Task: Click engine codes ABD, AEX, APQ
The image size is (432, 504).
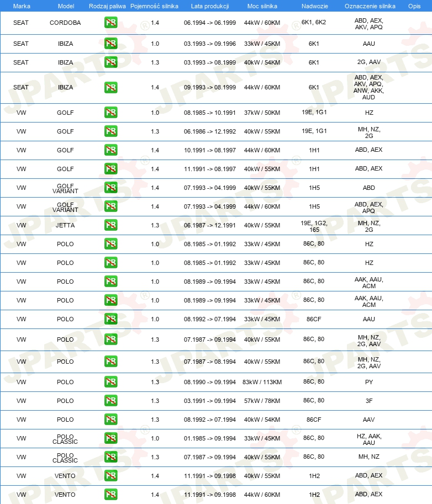Action: (368, 208)
